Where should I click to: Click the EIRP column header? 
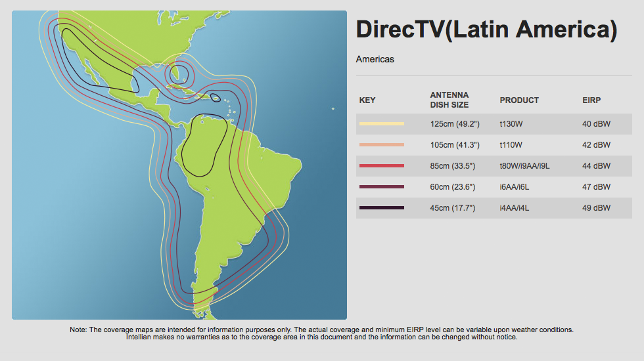pyautogui.click(x=591, y=100)
